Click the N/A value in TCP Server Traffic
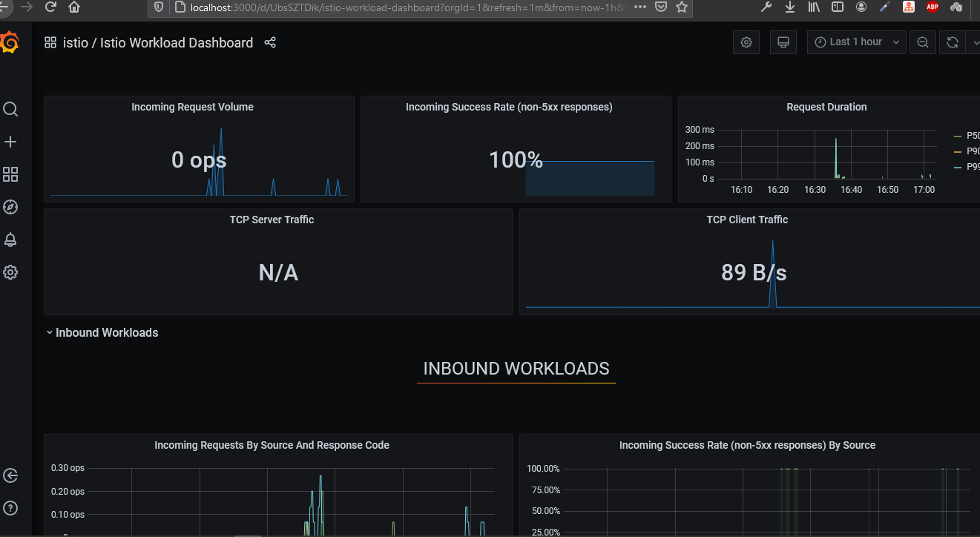This screenshot has height=537, width=980. tap(278, 273)
